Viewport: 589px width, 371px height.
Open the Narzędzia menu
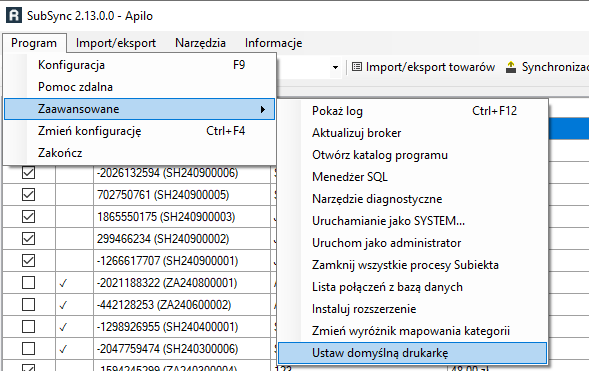point(200,43)
